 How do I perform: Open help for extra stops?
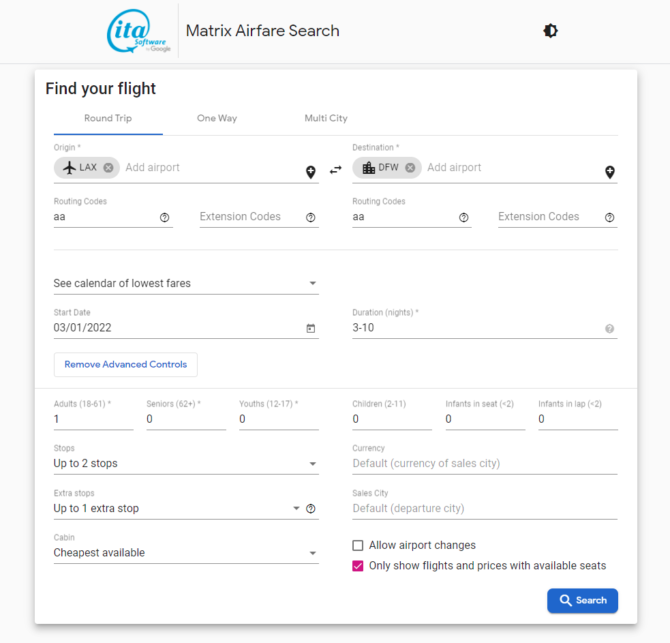click(x=311, y=508)
